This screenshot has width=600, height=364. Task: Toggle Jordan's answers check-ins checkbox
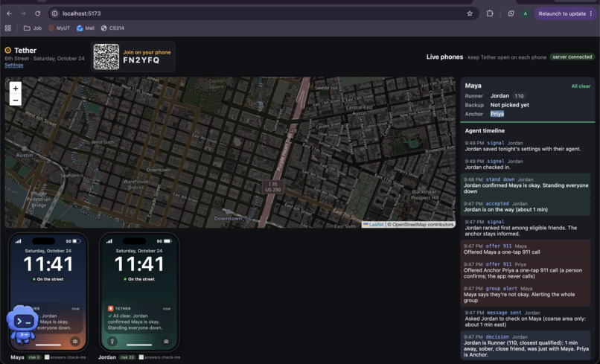coord(141,357)
